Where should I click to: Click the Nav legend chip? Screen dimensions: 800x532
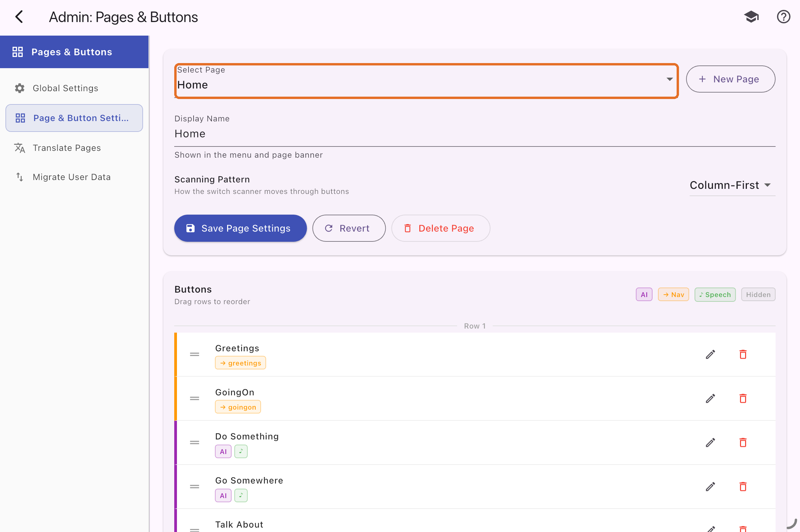pos(673,295)
